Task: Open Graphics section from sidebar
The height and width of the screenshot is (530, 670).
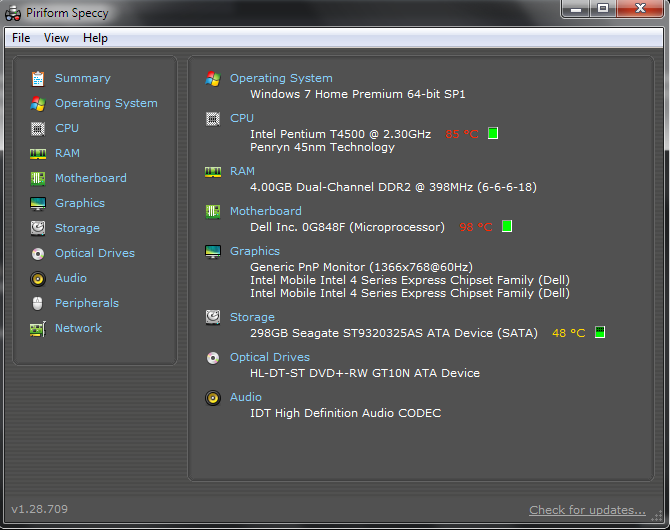Action: tap(80, 203)
